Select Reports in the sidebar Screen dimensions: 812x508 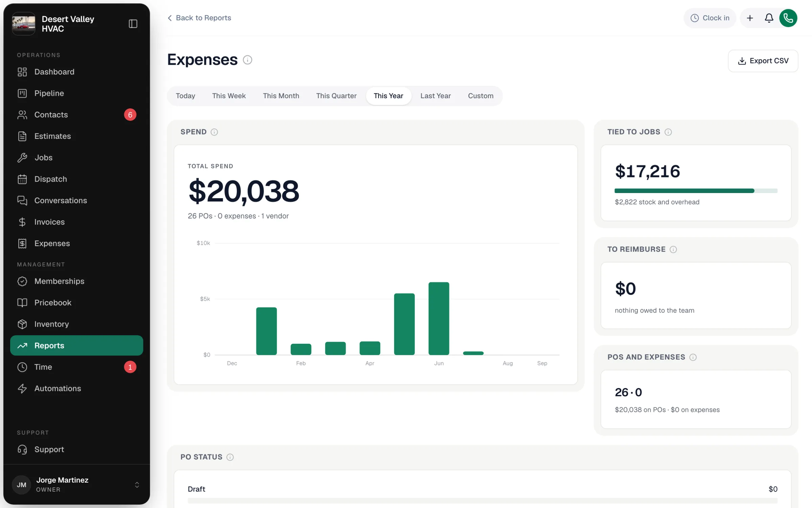pyautogui.click(x=76, y=345)
